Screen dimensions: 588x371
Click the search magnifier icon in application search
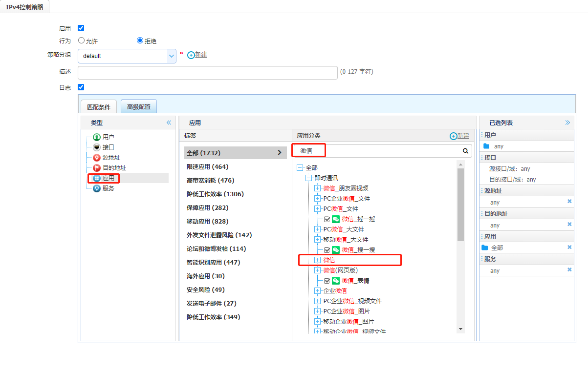pos(465,151)
